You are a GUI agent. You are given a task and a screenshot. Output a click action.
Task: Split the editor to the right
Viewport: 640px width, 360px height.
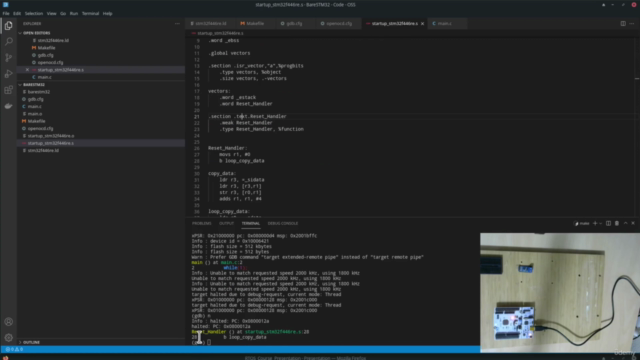[623, 24]
